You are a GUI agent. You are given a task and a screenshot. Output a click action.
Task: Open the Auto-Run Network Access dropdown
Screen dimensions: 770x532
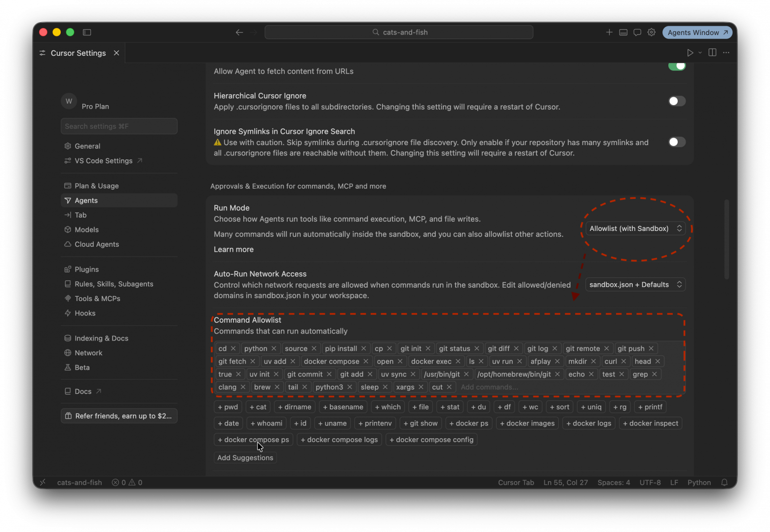pyautogui.click(x=636, y=285)
